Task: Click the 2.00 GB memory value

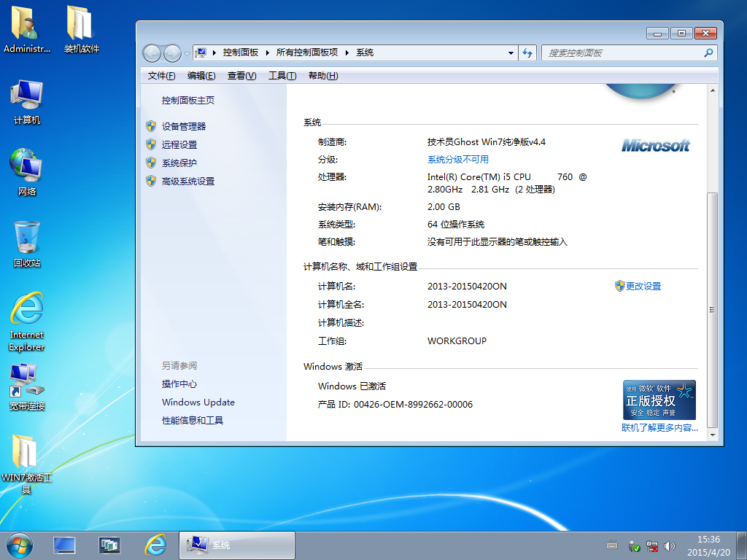Action: point(444,207)
